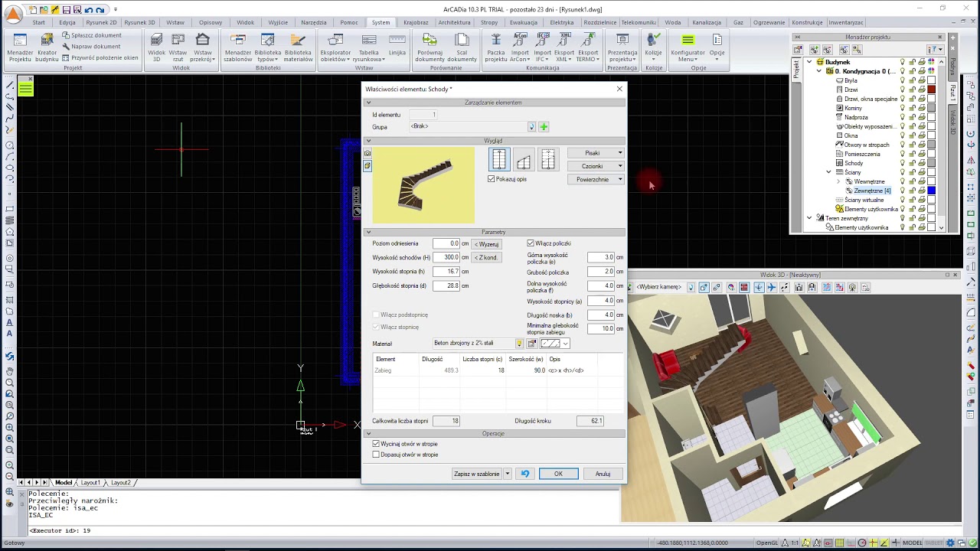This screenshot has height=551, width=980.
Task: Click Głębokość stopnia (d) input field
Action: point(446,286)
